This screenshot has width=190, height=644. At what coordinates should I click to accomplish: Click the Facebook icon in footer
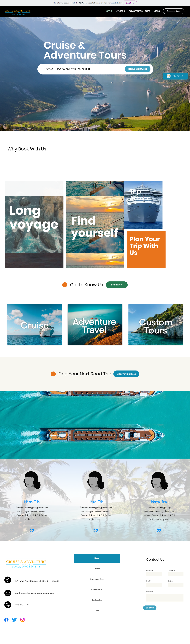click(x=6, y=620)
